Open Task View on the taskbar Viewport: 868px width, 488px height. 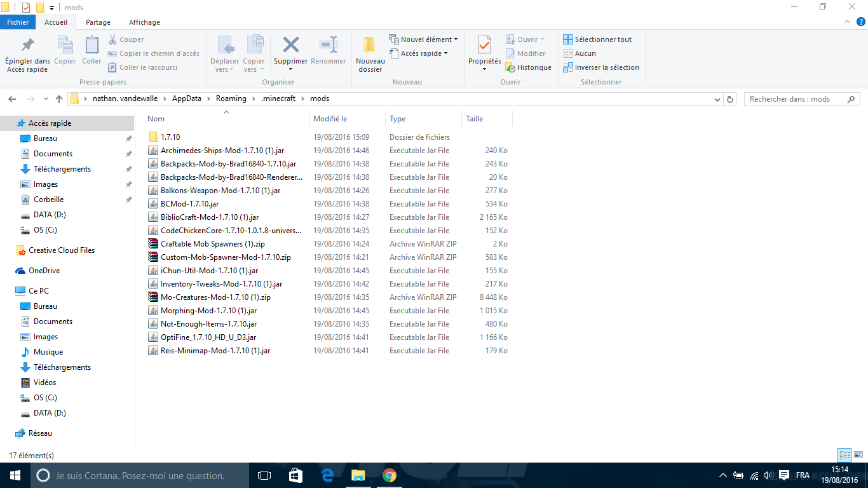(264, 475)
